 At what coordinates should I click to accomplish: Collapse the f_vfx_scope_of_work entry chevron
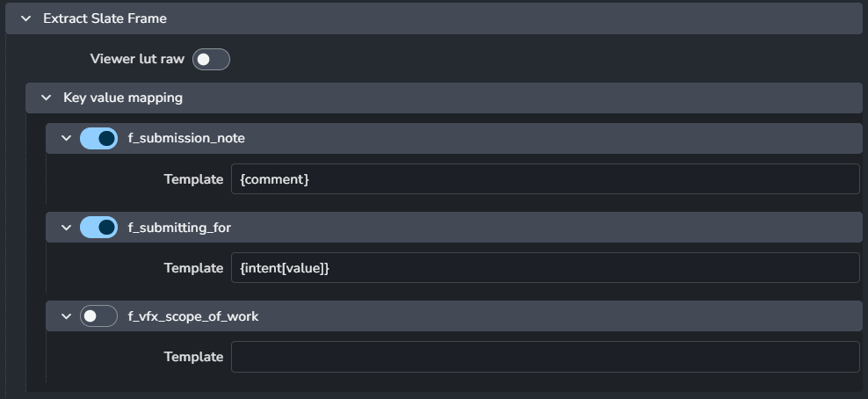pyautogui.click(x=66, y=316)
